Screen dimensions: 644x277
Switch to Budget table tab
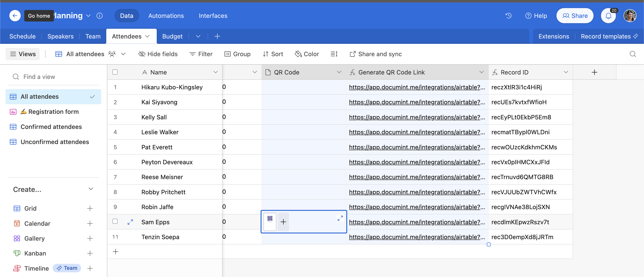point(172,36)
